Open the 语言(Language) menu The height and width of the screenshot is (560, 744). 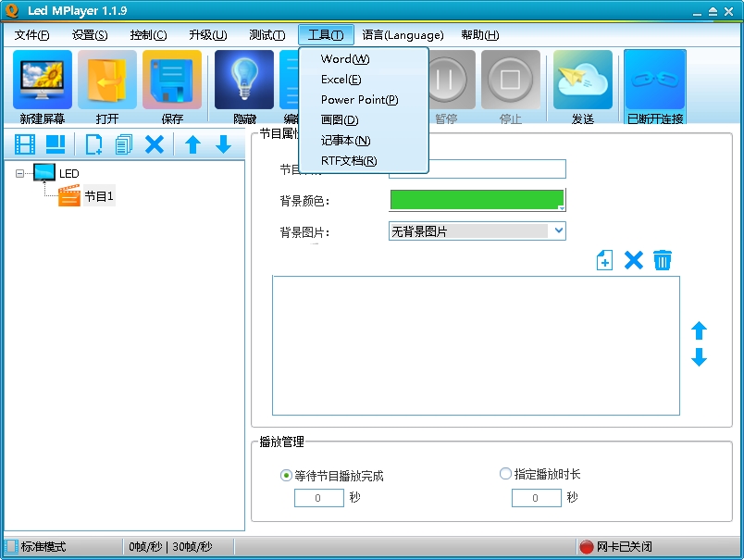click(403, 35)
